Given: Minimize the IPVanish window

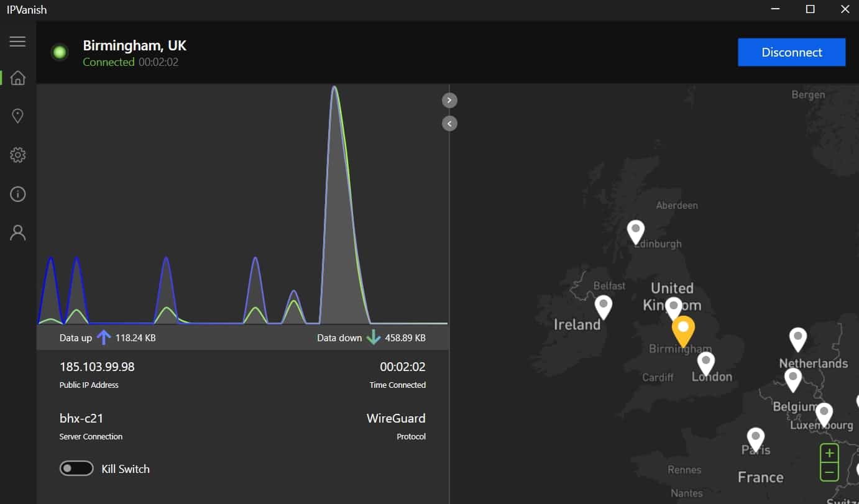Looking at the screenshot, I should click(x=775, y=9).
